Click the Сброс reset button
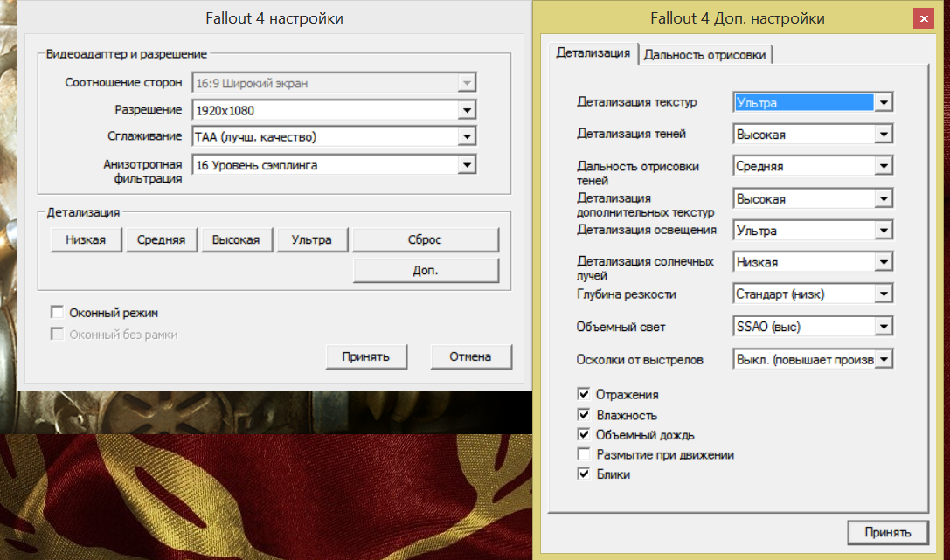Viewport: 950px width, 560px height. click(426, 239)
